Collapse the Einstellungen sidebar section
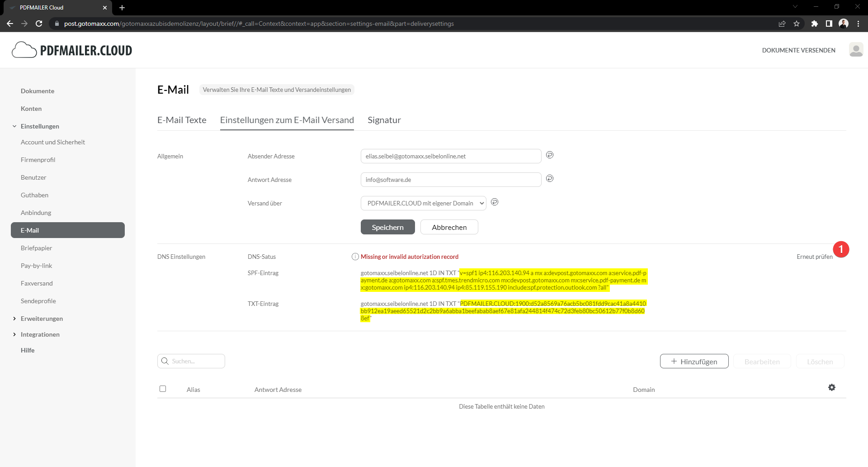 (14, 126)
